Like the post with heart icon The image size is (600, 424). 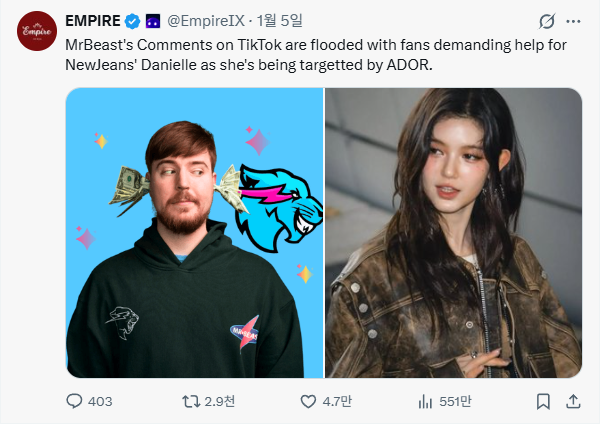308,401
